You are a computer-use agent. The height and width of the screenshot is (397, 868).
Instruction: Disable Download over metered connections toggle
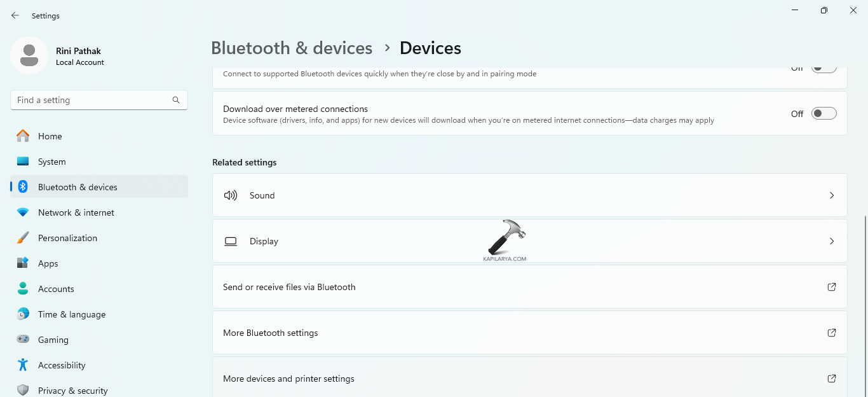[824, 113]
